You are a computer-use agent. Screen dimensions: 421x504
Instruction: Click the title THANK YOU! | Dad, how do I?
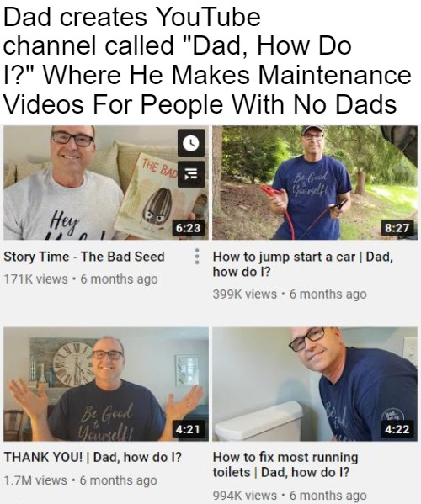(x=93, y=457)
